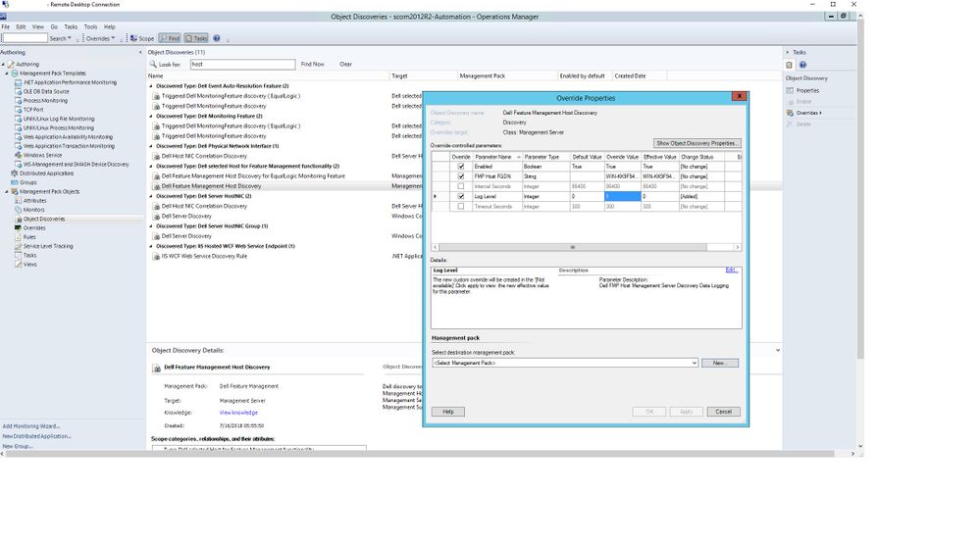Click the Process Monitoring template icon
This screenshot has height=544, width=980.
18,101
